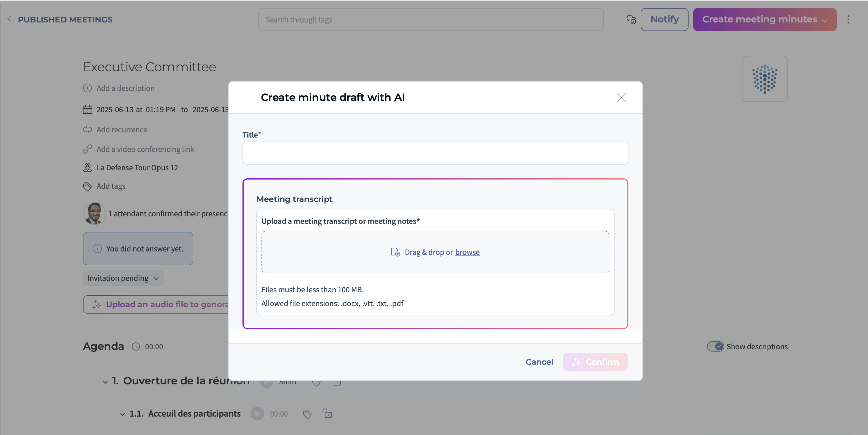This screenshot has height=435, width=868.
Task: Collapse the Ouverture de la réunion item
Action: (x=105, y=382)
